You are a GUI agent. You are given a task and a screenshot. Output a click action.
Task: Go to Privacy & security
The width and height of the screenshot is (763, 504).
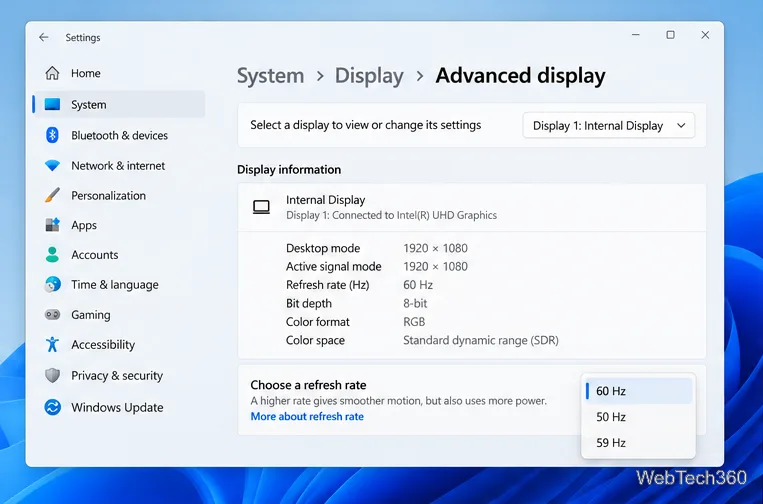119,375
